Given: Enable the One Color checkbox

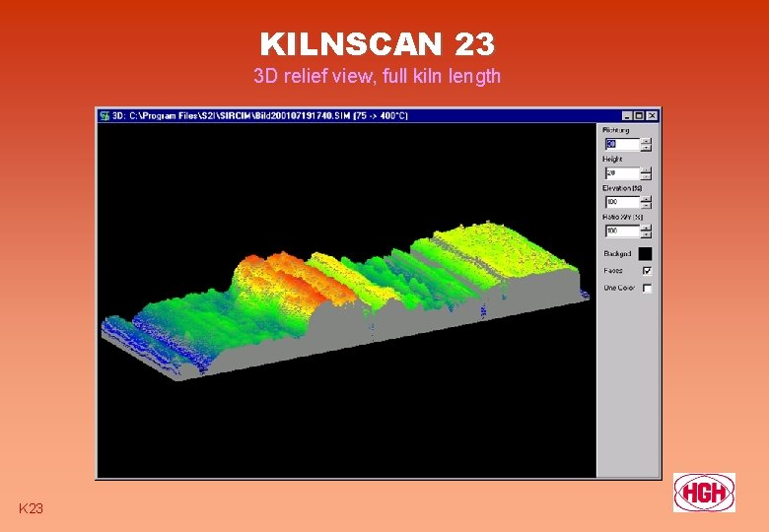Looking at the screenshot, I should pos(647,288).
